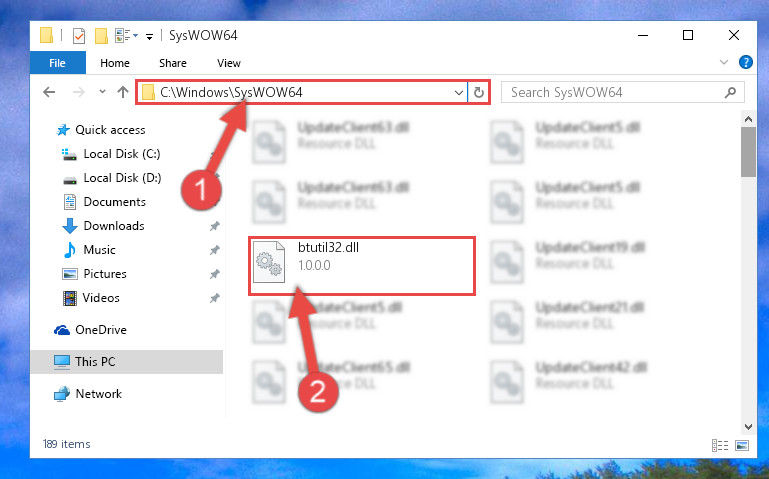Select the btutil32.dll file
This screenshot has width=769, height=479.
click(361, 266)
